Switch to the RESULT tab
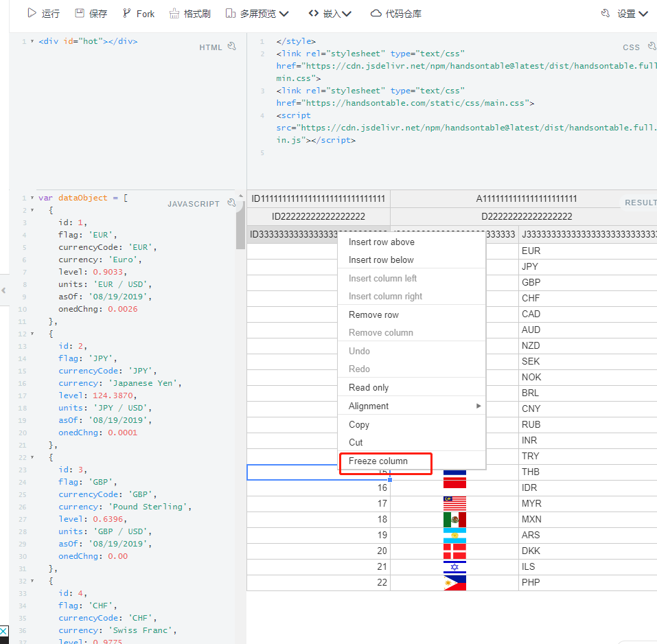Screen dimensions: 657x644 (x=641, y=202)
